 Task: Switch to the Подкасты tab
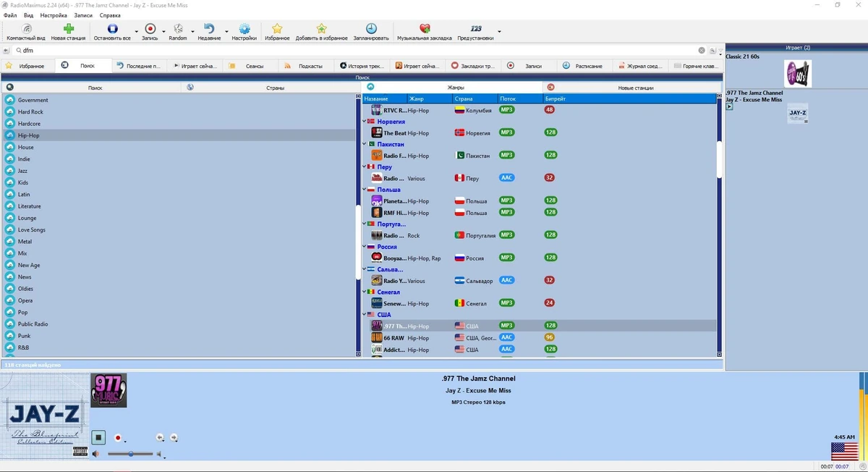(305, 66)
